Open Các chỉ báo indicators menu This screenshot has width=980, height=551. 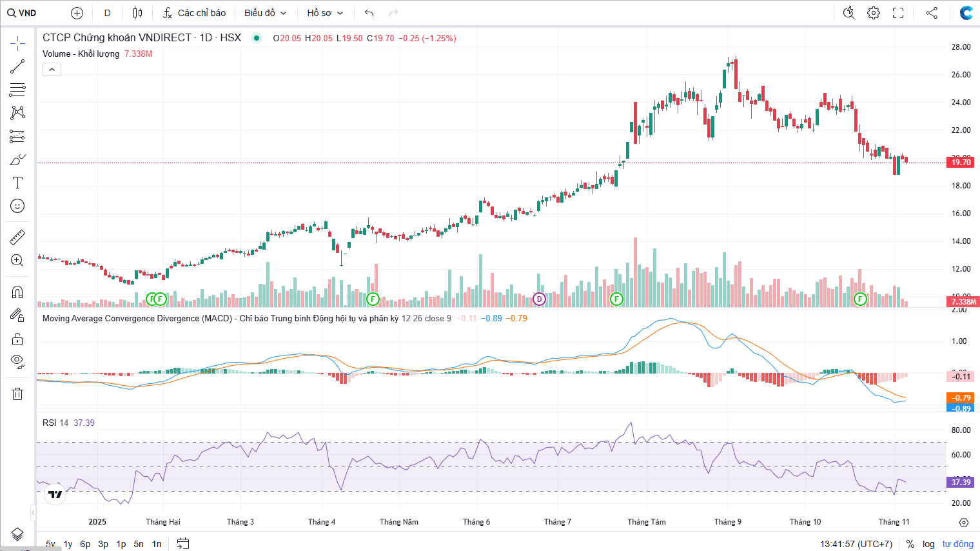tap(194, 13)
